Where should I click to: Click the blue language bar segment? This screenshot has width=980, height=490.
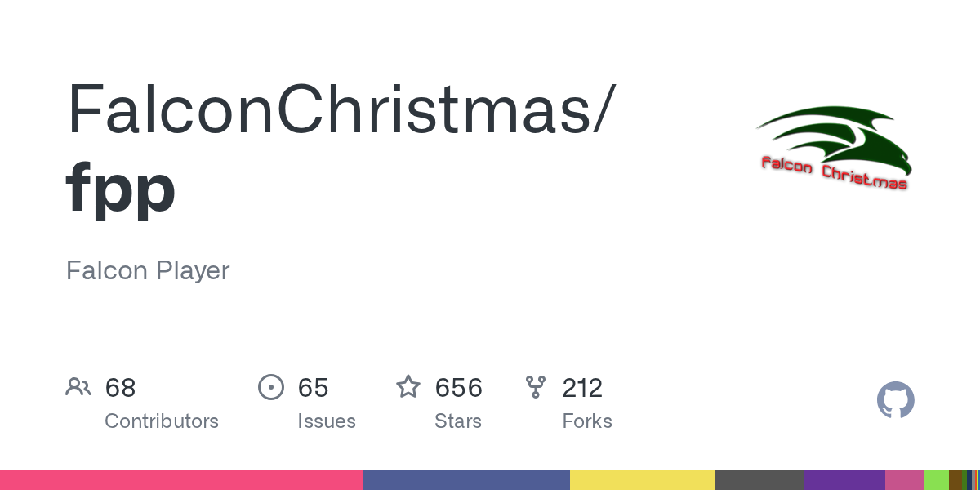(466, 480)
